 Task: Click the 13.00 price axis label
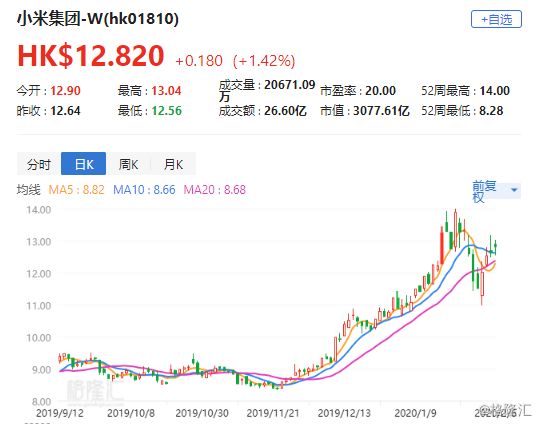(x=39, y=242)
